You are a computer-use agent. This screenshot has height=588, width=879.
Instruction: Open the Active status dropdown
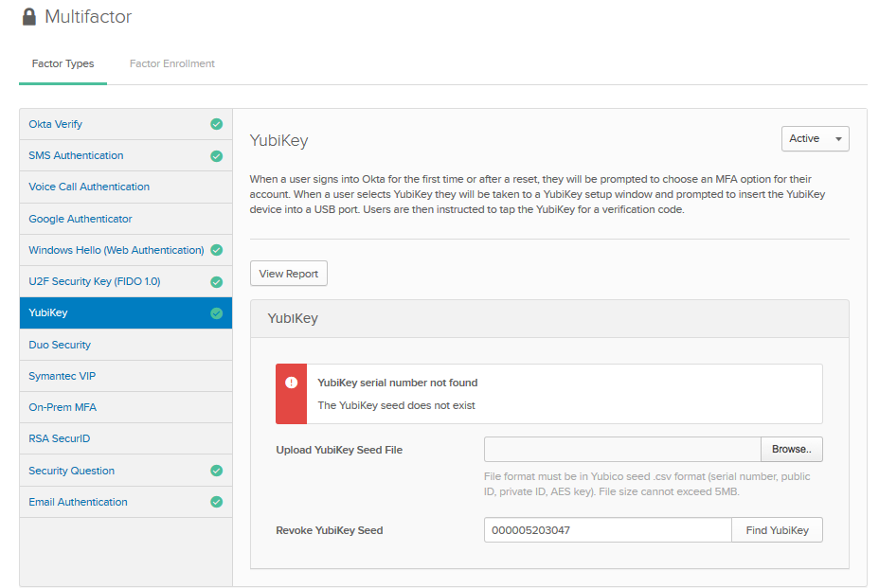coord(816,138)
